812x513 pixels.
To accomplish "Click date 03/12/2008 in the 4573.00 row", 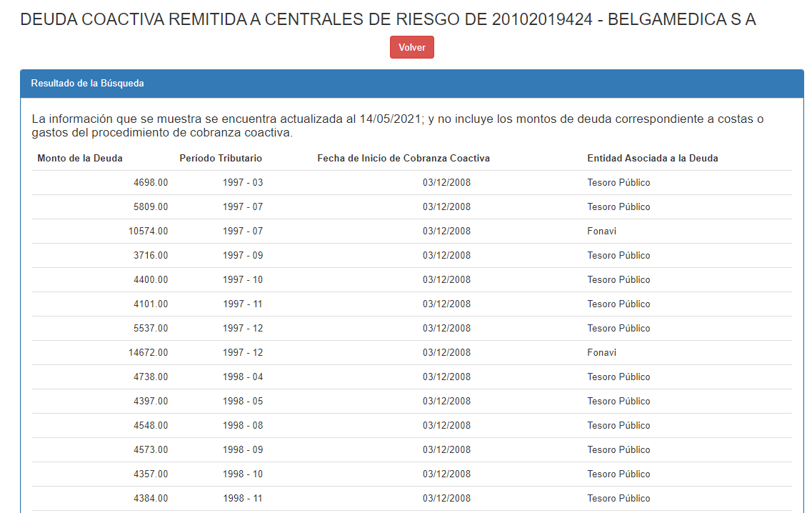I will tap(446, 450).
